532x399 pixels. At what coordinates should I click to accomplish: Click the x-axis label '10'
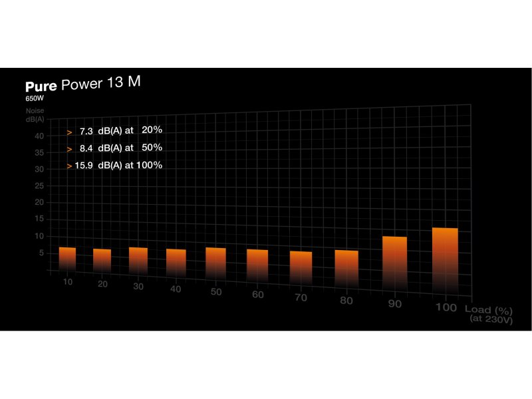[68, 282]
